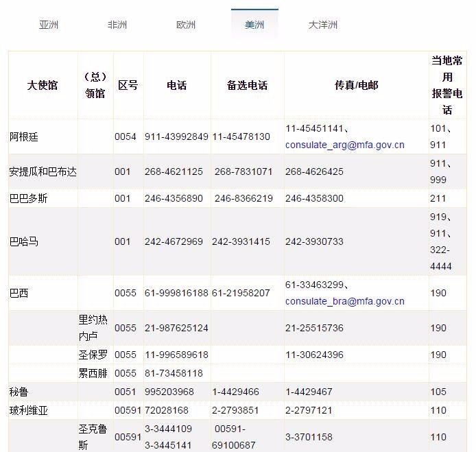Screen dimensions: 476x452
Task: Click the 圣保罗 consulate cell
Action: [x=93, y=355]
